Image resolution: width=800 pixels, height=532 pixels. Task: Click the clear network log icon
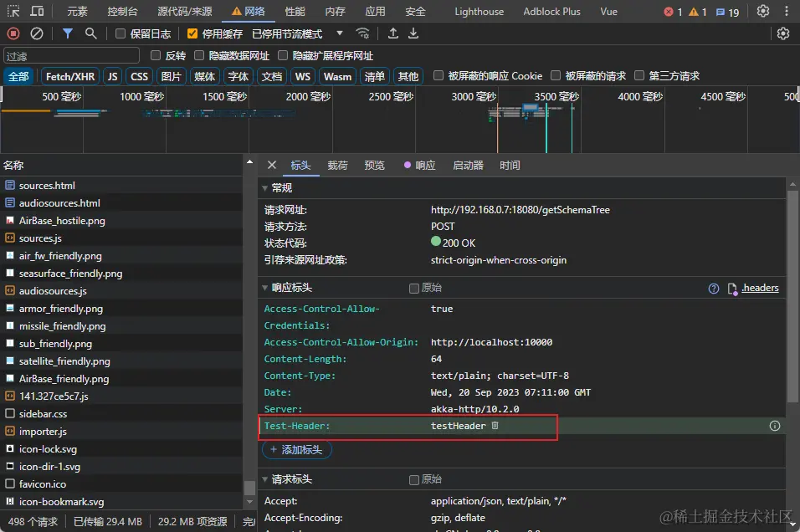pos(37,33)
